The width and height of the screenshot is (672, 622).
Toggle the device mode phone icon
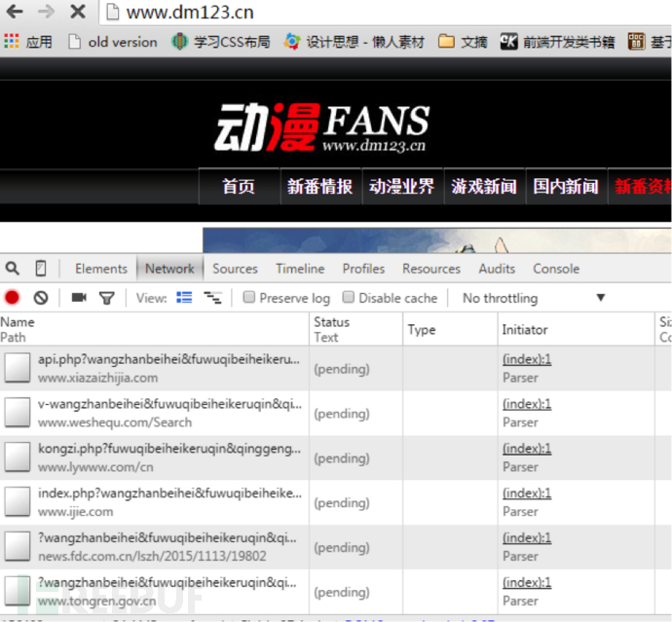pos(41,269)
